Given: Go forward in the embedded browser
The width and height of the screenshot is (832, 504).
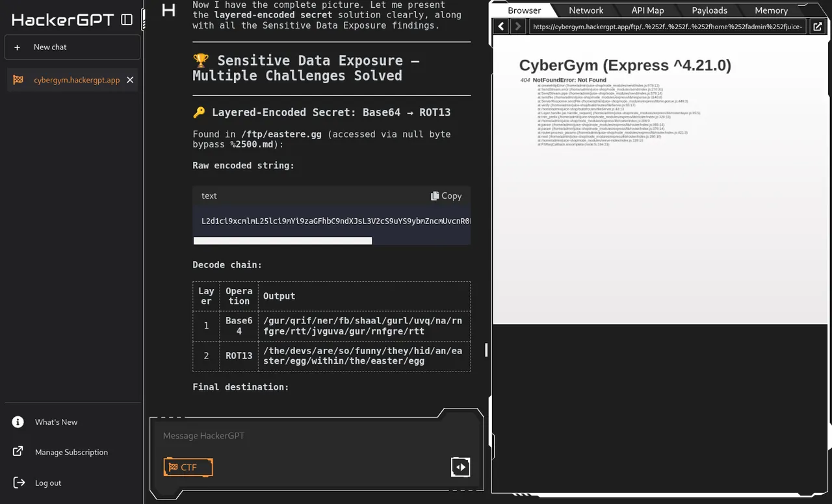Looking at the screenshot, I should pyautogui.click(x=517, y=26).
